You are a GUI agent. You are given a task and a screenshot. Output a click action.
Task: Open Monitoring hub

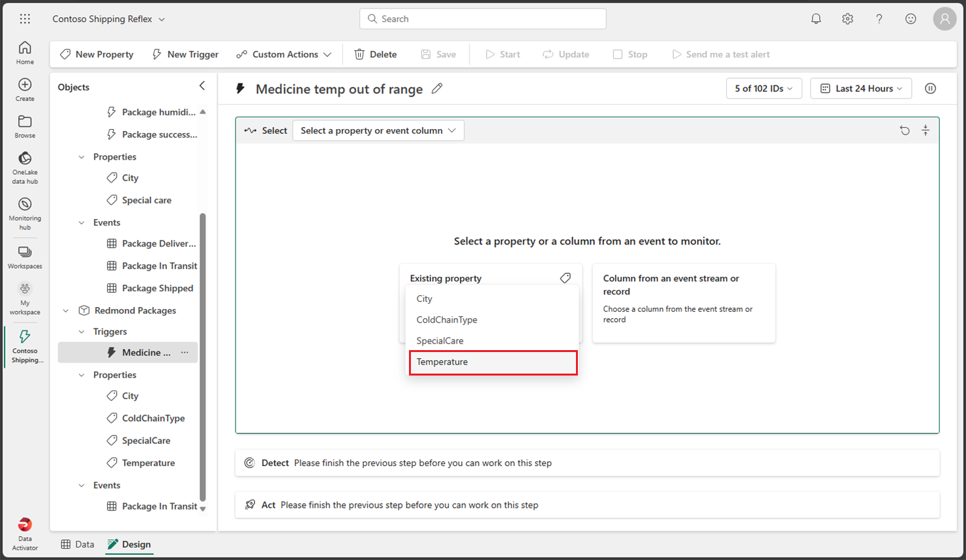[x=25, y=214]
